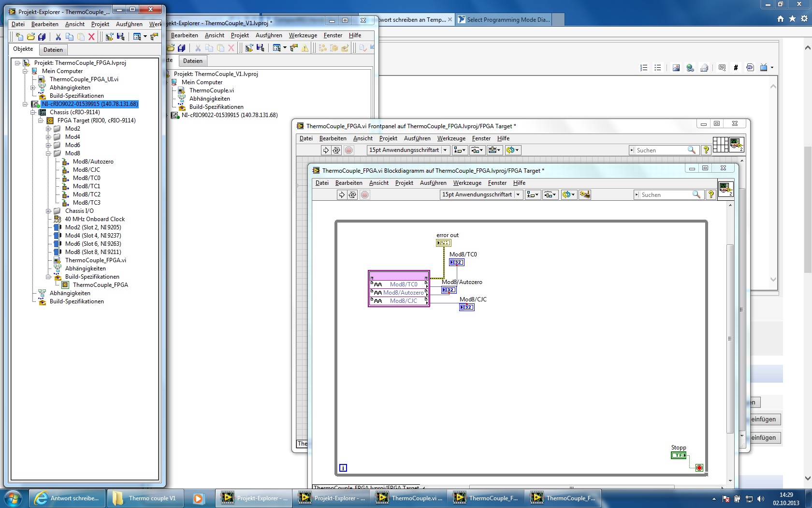Select 40 MHz Onboard Clock tree item
812x508 pixels.
pyautogui.click(x=95, y=219)
